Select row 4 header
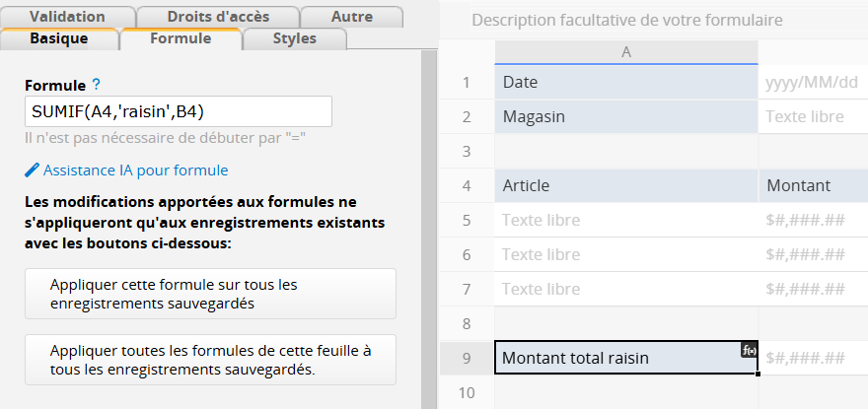The image size is (868, 409). (x=467, y=185)
